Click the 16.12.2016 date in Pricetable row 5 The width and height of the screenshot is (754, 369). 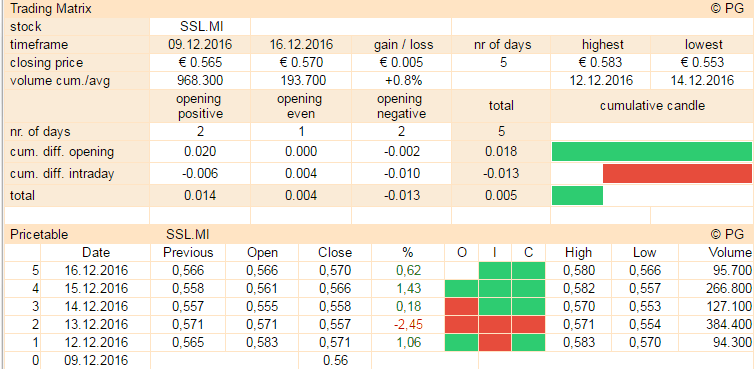coord(96,270)
